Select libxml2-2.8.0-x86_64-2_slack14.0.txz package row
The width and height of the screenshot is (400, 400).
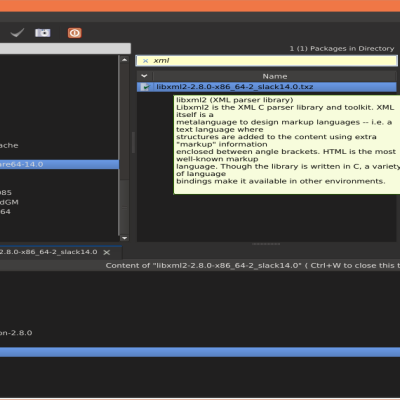tap(266, 87)
